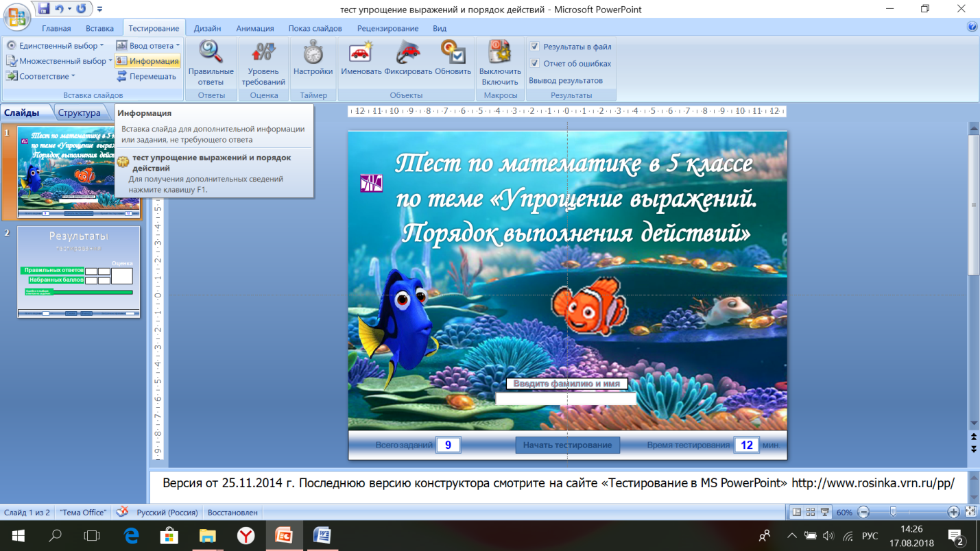Toggle the Отчет об ошибках checkbox
Image resolution: width=980 pixels, height=551 pixels.
(x=535, y=63)
